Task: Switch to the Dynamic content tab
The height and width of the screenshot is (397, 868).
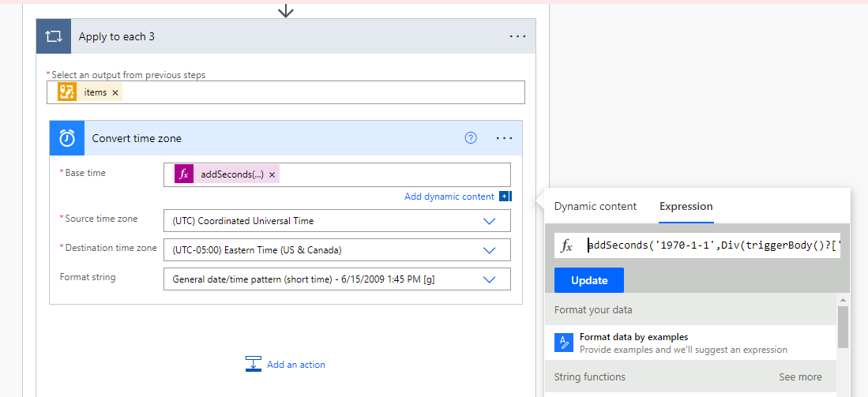Action: (595, 207)
